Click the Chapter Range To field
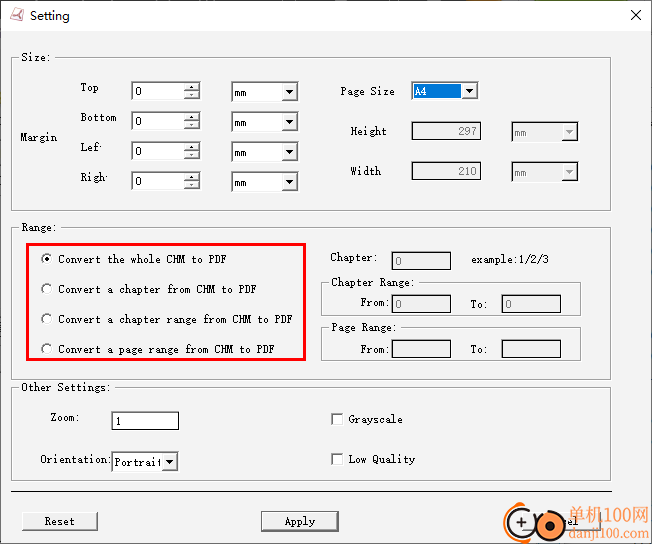The height and width of the screenshot is (544, 652). click(531, 304)
